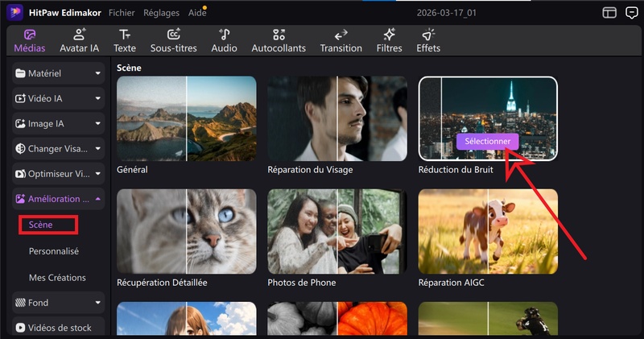Select the Réparation du Visage thumbnail
The width and height of the screenshot is (644, 339).
click(337, 118)
